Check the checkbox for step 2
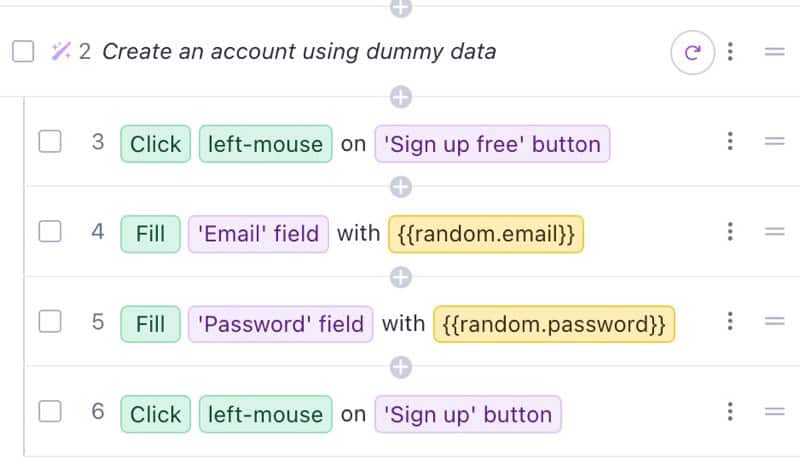The width and height of the screenshot is (800, 459). point(23,52)
